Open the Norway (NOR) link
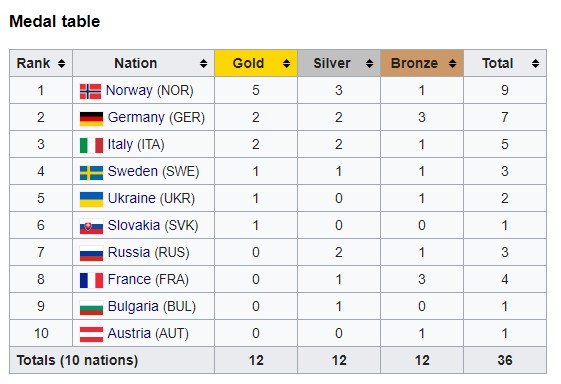Image resolution: width=561 pixels, height=384 pixels. click(150, 91)
